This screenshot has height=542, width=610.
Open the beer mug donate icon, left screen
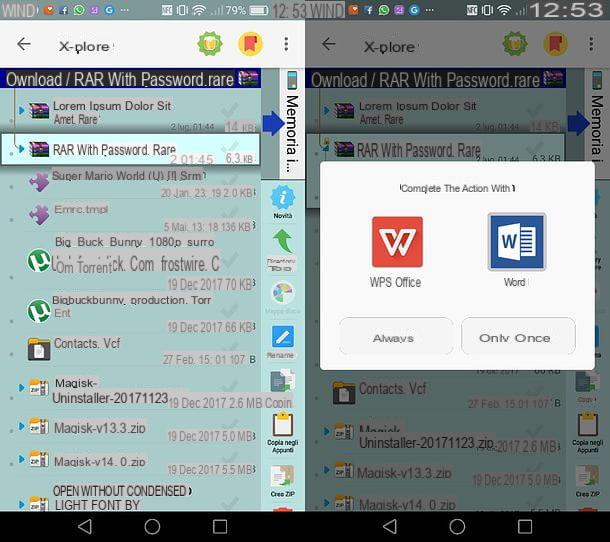210,44
